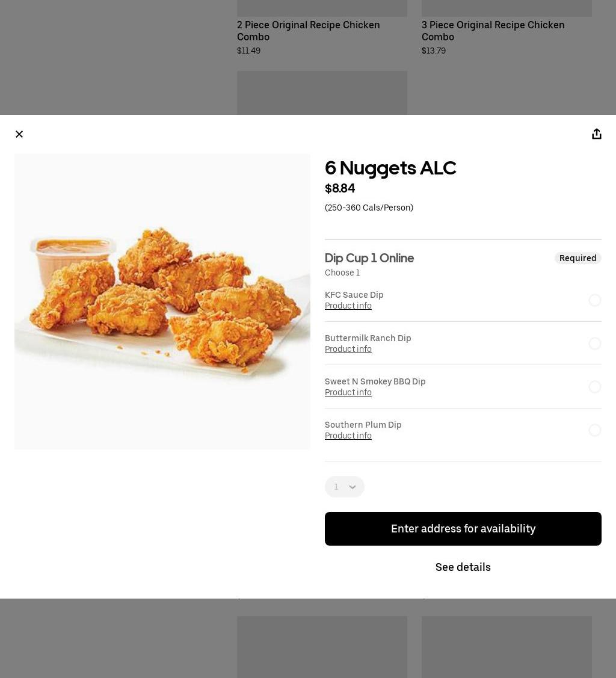
Task: Click See details
Action: (463, 567)
